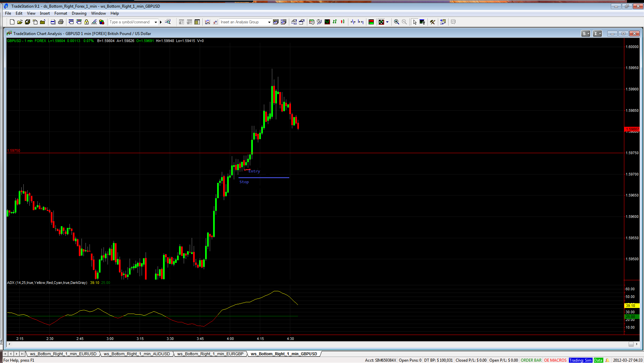Click the data window table icon
Viewport: 644px width, 363px height.
197,22
